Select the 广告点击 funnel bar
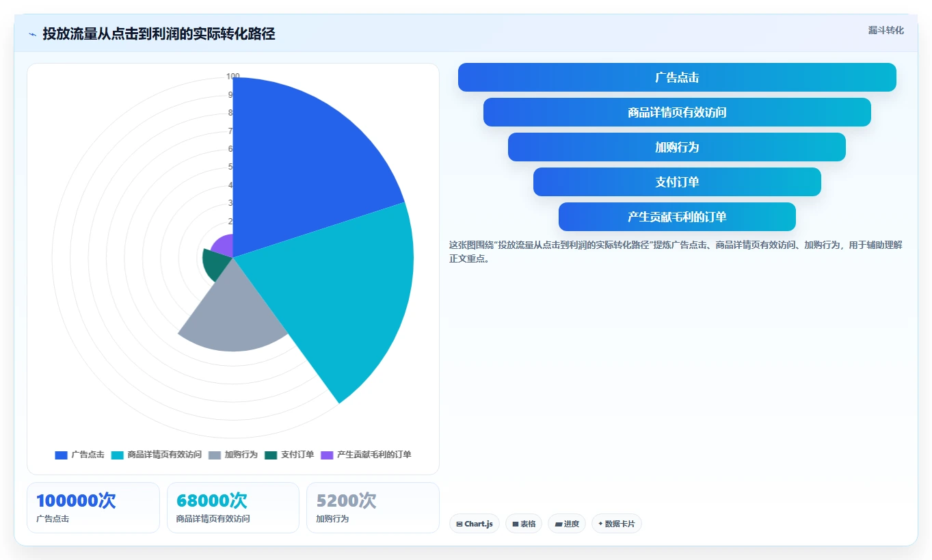 coord(677,77)
